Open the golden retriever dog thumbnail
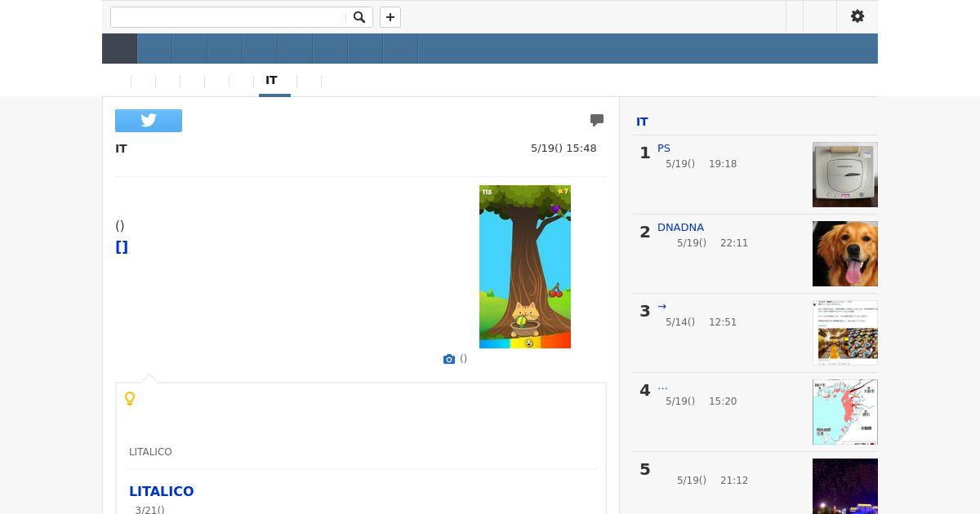The image size is (980, 514). coord(845,254)
